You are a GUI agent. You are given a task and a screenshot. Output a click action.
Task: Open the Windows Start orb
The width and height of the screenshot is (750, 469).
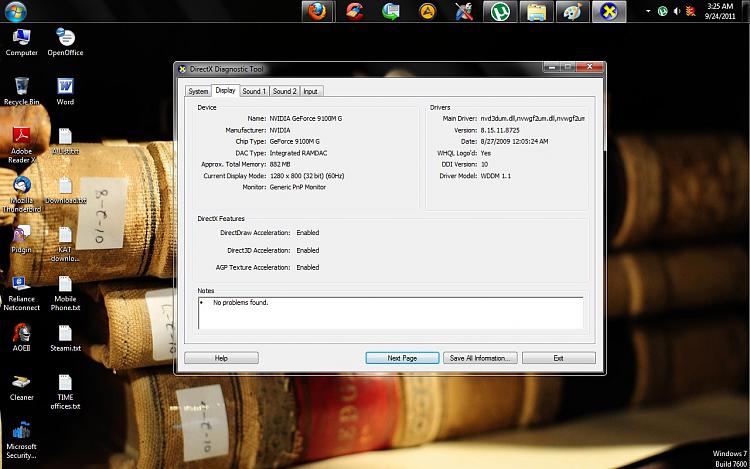pyautogui.click(x=16, y=11)
